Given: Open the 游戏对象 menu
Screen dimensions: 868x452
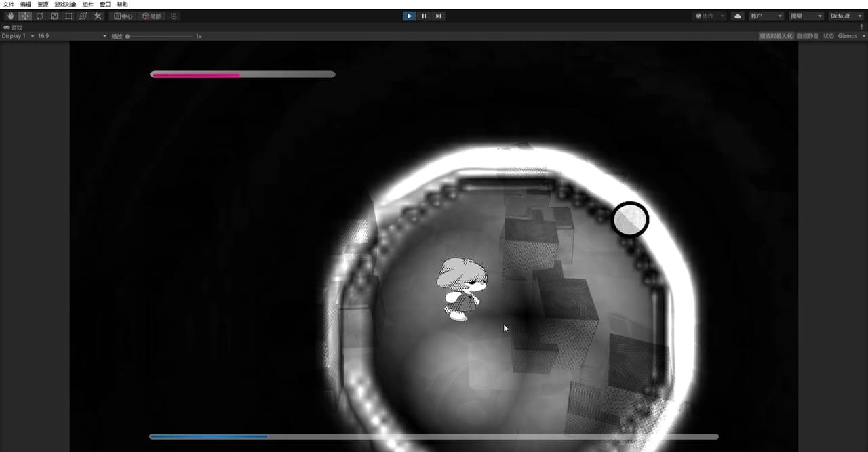Looking at the screenshot, I should (x=65, y=4).
